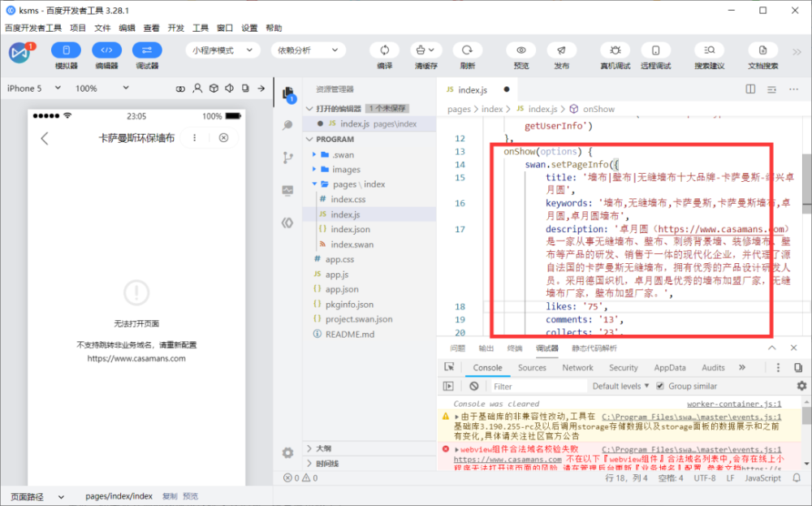Show more toolbar items chevron
This screenshot has height=506, width=812.
(797, 51)
